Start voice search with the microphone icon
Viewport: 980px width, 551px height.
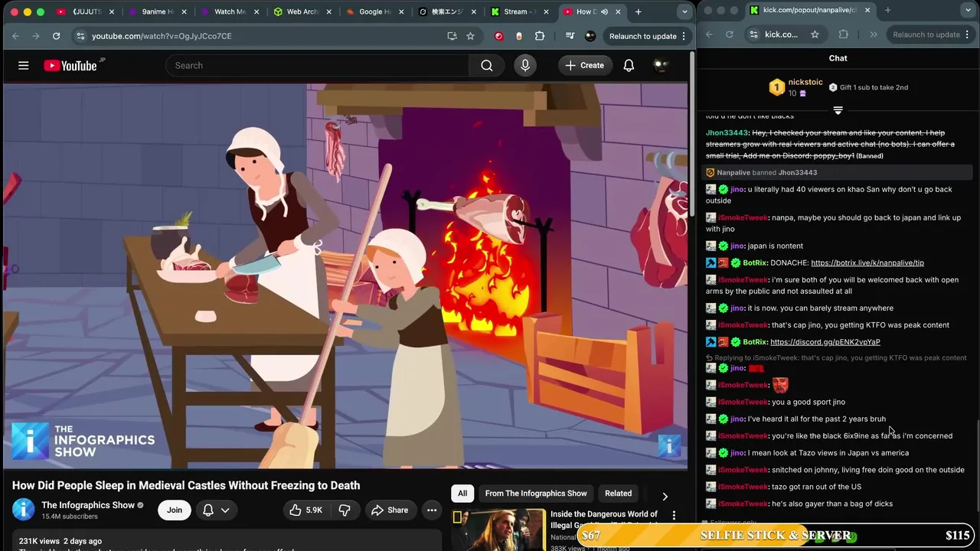click(525, 66)
